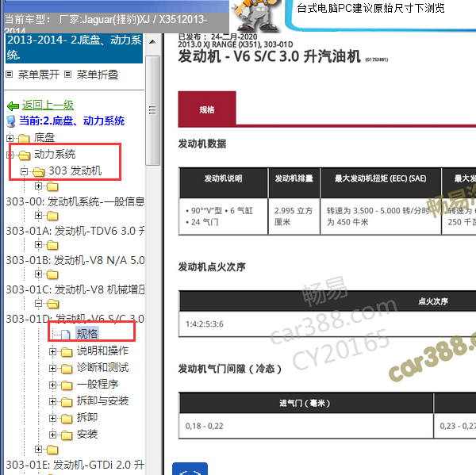The image size is (476, 475).
Task: Click the icon beside 菜单展开
Action: [x=10, y=74]
